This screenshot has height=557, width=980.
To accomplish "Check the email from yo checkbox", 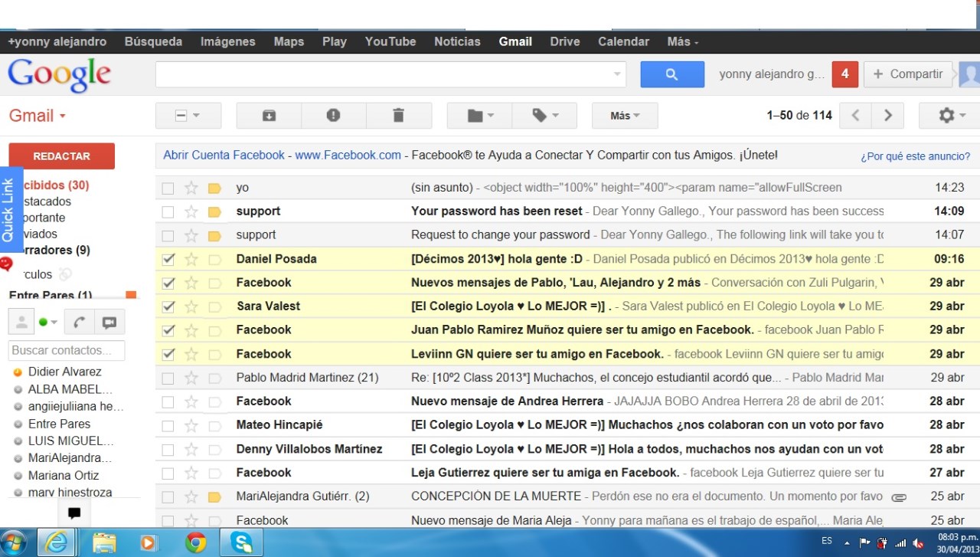I will pos(168,188).
